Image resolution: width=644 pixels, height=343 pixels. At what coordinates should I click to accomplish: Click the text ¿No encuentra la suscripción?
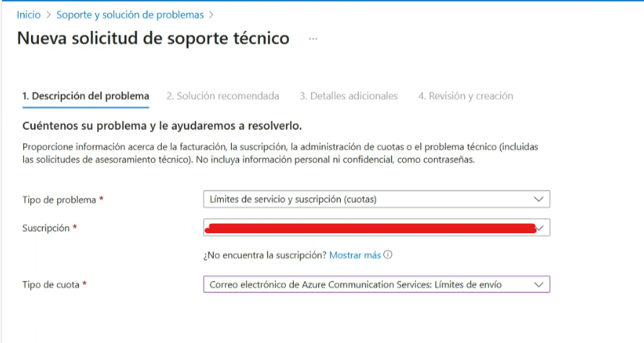point(265,255)
